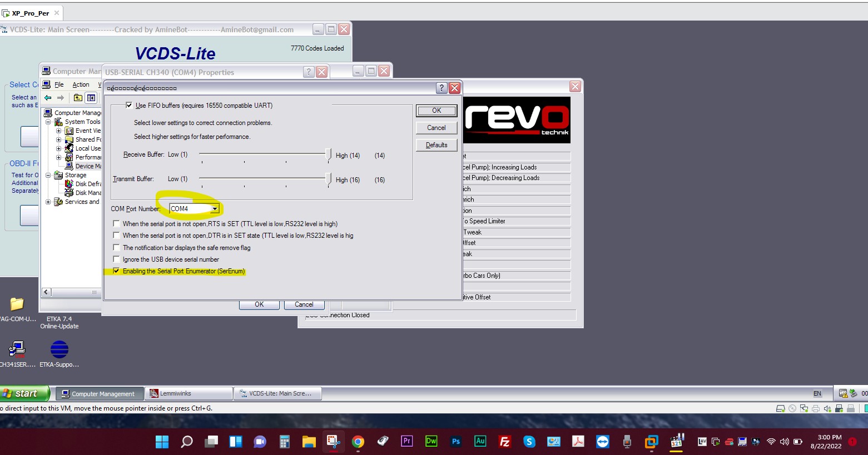Click Cancel in CH340 Properties dialog
Image resolution: width=868 pixels, height=455 pixels.
click(304, 304)
